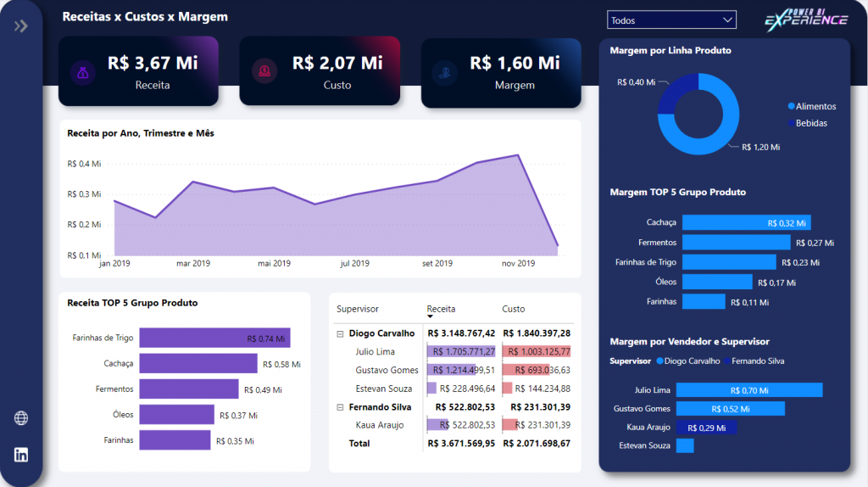Image resolution: width=868 pixels, height=487 pixels.
Task: Open the Todos filter dropdown
Action: click(671, 20)
